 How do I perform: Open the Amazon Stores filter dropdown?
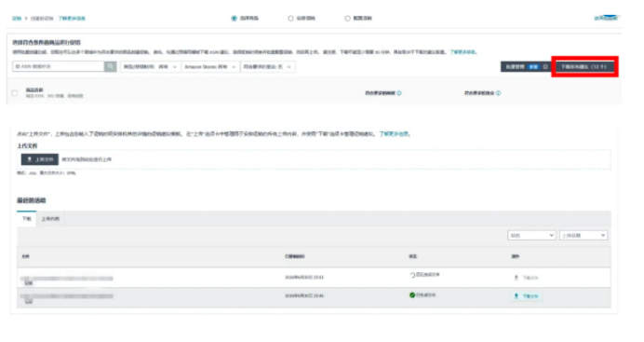point(210,66)
